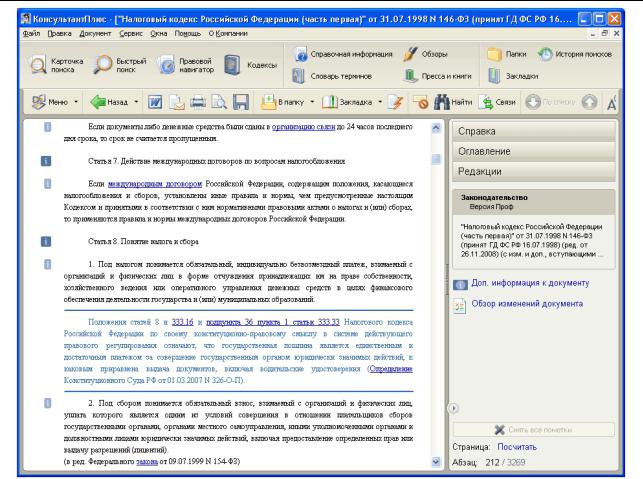This screenshot has height=479, width=643.
Task: Follow the международным договором hyperlink
Action: [155, 184]
